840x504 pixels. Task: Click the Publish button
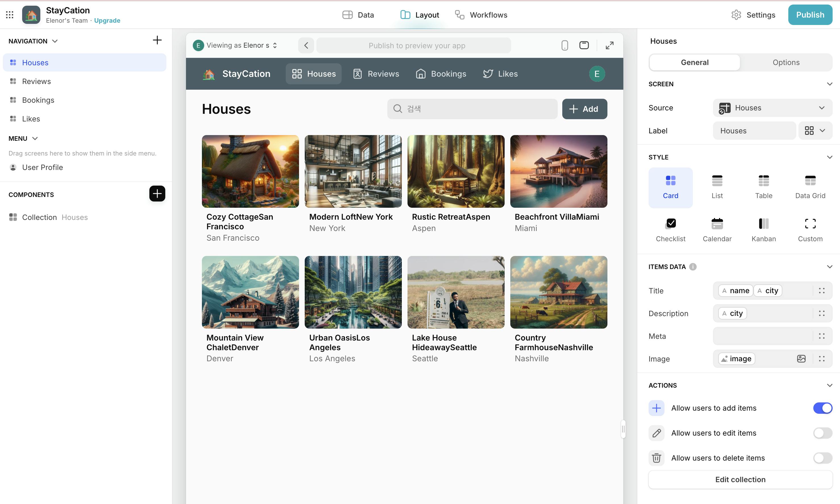[810, 14]
